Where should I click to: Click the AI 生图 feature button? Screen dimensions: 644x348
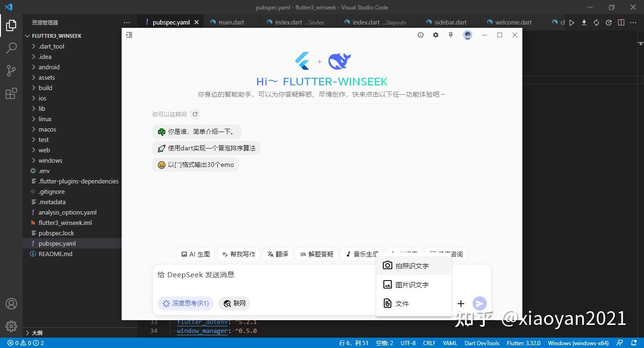click(195, 254)
